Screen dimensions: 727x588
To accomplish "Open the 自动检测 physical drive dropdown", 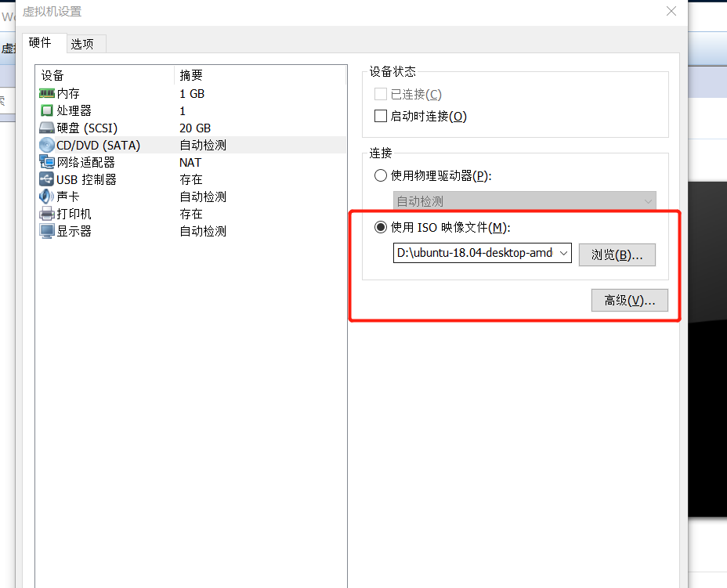I will [x=525, y=201].
